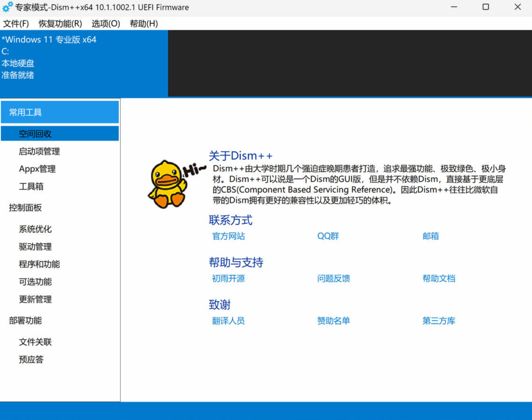
Task: Open the 帮助(H) menu
Action: (x=144, y=23)
